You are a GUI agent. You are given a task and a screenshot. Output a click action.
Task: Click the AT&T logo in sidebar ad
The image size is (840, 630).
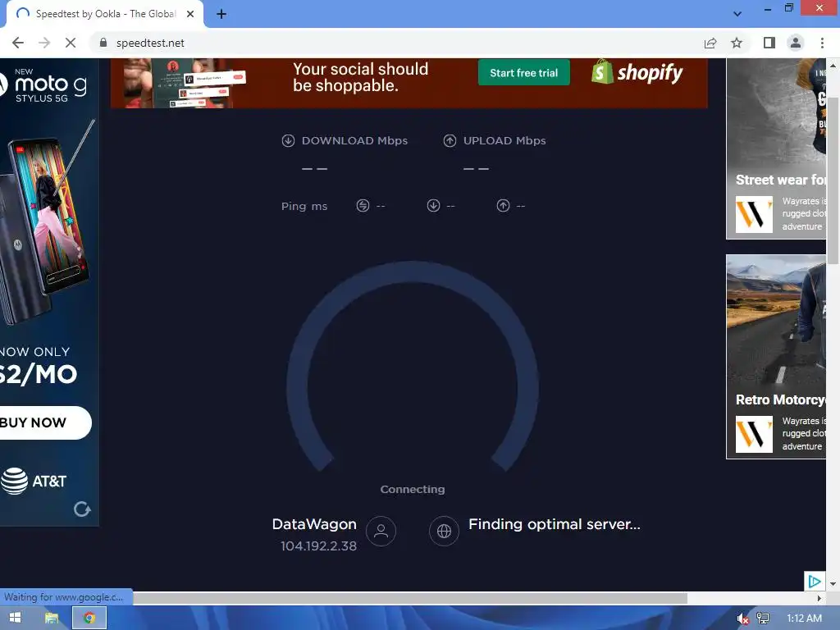33,481
